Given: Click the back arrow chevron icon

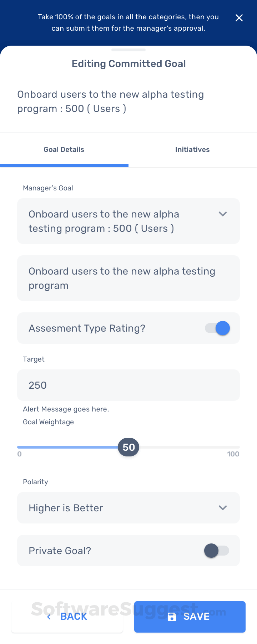Looking at the screenshot, I should [x=49, y=617].
